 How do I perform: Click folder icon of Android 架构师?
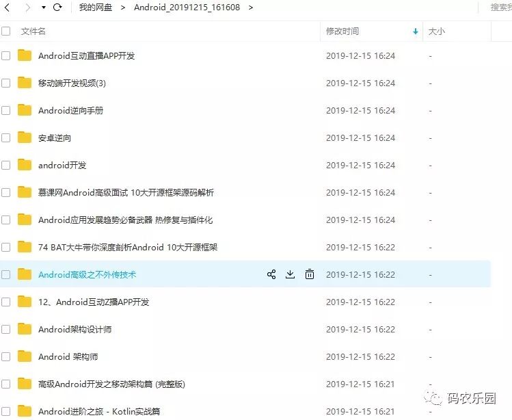pyautogui.click(x=25, y=356)
